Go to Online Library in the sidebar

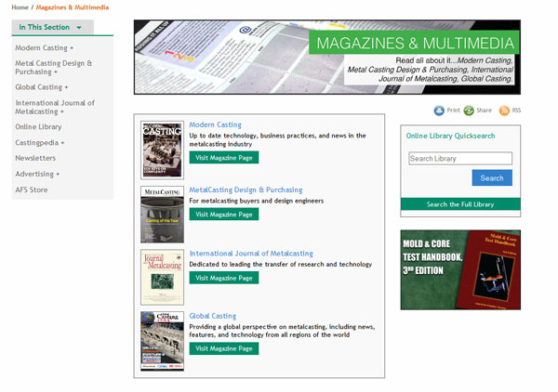38,127
